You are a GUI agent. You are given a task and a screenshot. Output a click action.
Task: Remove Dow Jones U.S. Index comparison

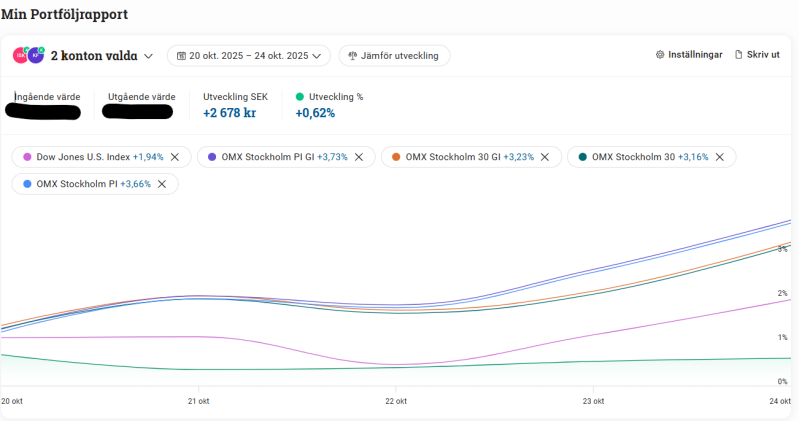pyautogui.click(x=175, y=157)
